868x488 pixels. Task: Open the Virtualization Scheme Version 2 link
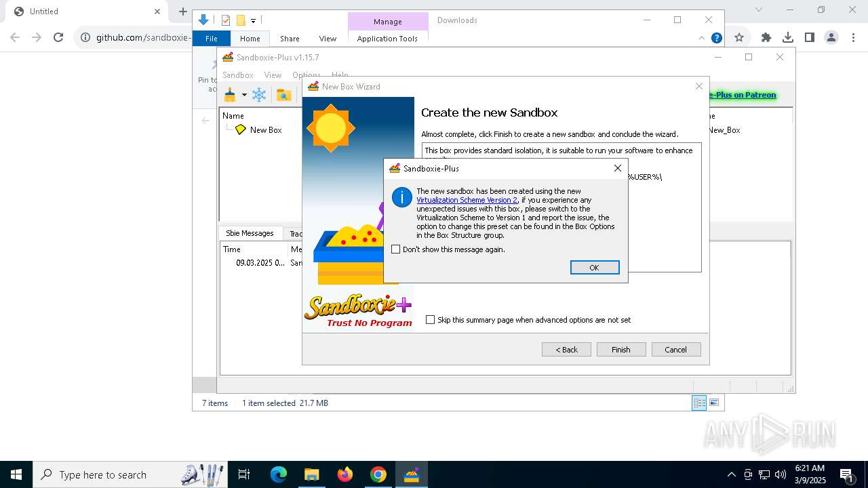[467, 200]
